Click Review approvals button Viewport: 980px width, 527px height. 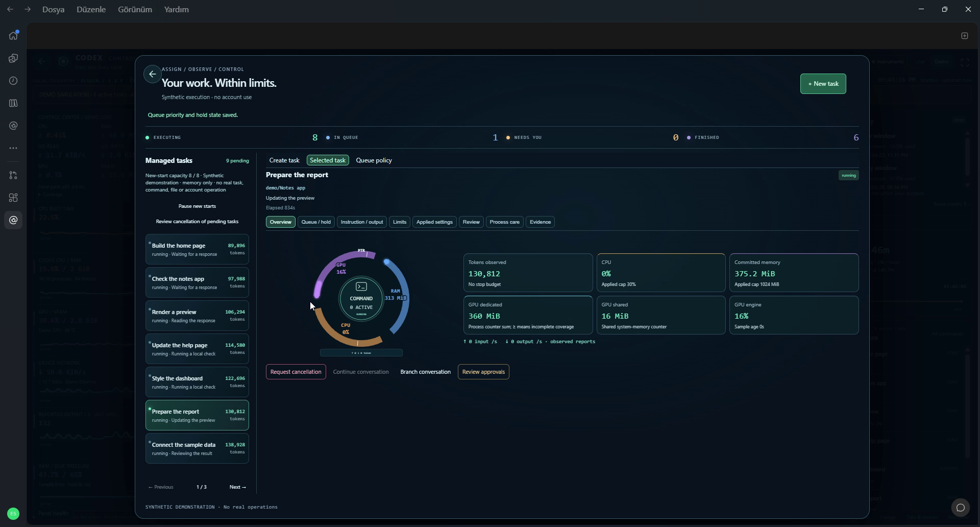483,372
